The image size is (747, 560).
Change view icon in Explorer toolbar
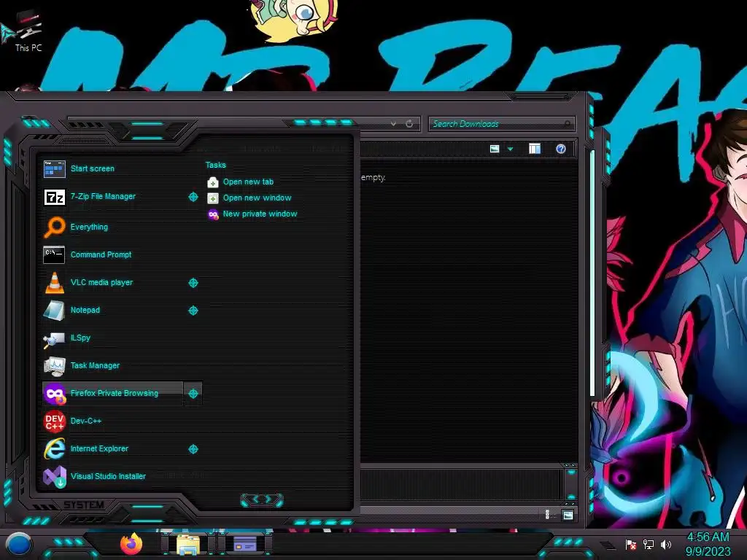coord(495,149)
